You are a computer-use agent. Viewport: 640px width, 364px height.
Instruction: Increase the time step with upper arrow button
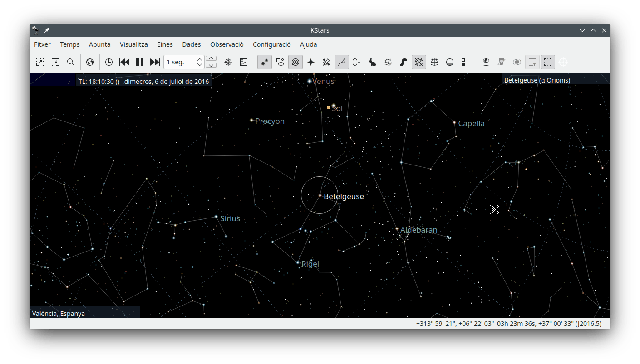211,58
